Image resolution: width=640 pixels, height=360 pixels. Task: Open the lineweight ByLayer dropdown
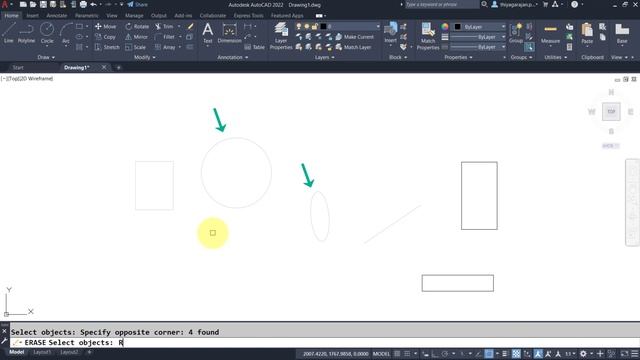click(478, 37)
